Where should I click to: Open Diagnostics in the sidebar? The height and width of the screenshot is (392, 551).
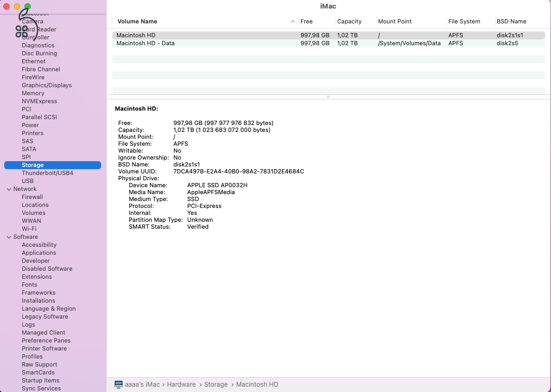pyautogui.click(x=38, y=45)
